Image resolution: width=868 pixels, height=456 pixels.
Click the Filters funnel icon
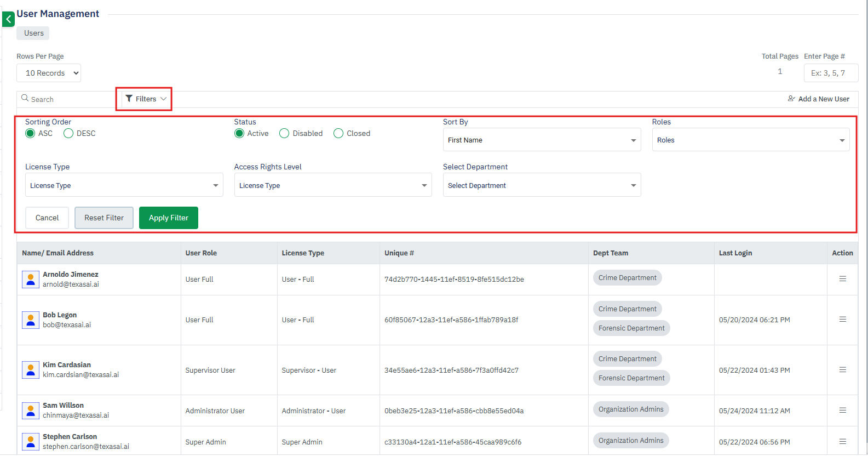pos(129,99)
